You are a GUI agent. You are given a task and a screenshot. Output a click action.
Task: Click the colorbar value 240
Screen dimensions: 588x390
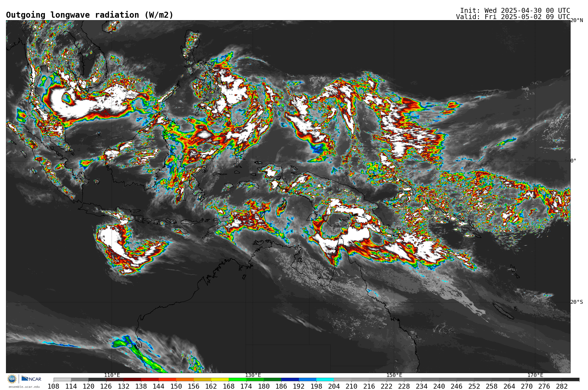click(x=439, y=386)
